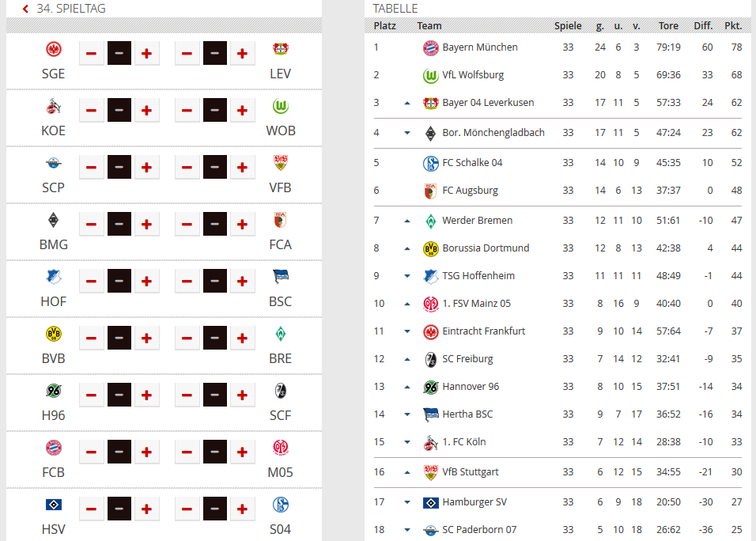756x541 pixels.
Task: Increase WOB goals with the plus button
Action: [243, 110]
